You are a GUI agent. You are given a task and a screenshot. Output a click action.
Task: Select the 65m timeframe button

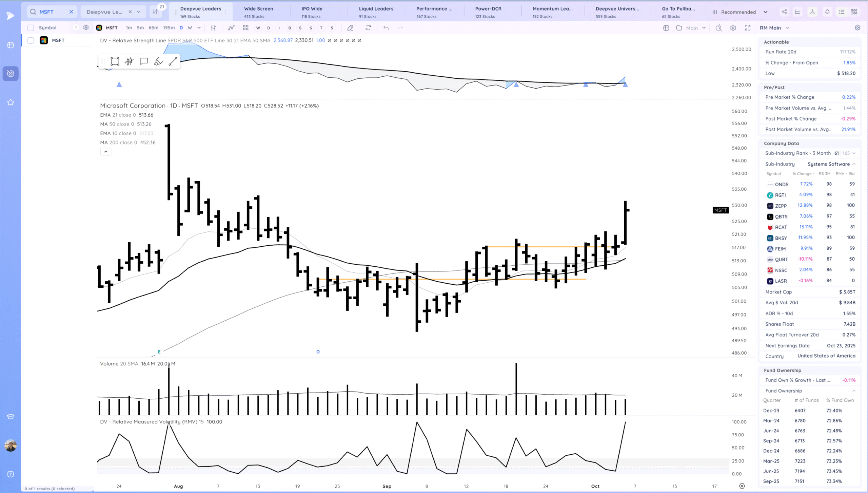click(x=153, y=28)
